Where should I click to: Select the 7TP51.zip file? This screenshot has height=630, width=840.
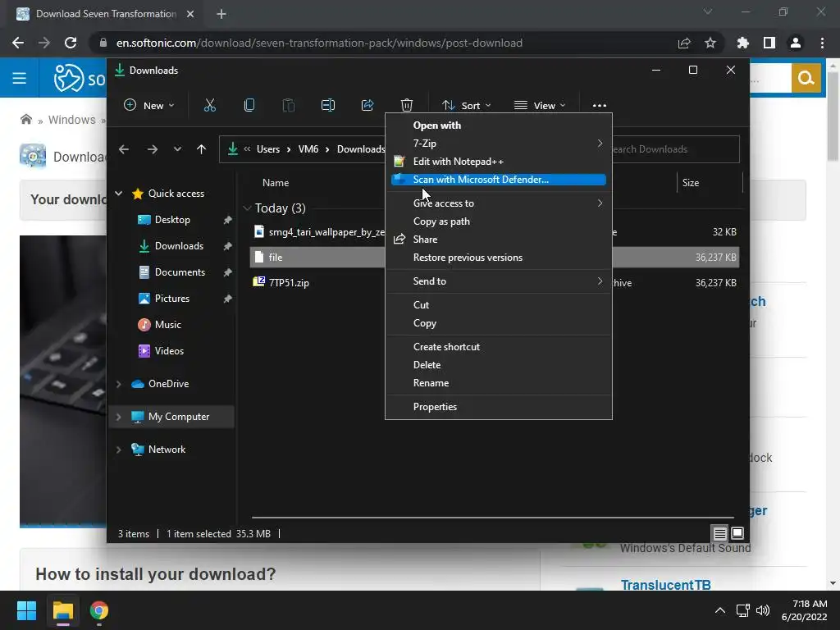(289, 283)
